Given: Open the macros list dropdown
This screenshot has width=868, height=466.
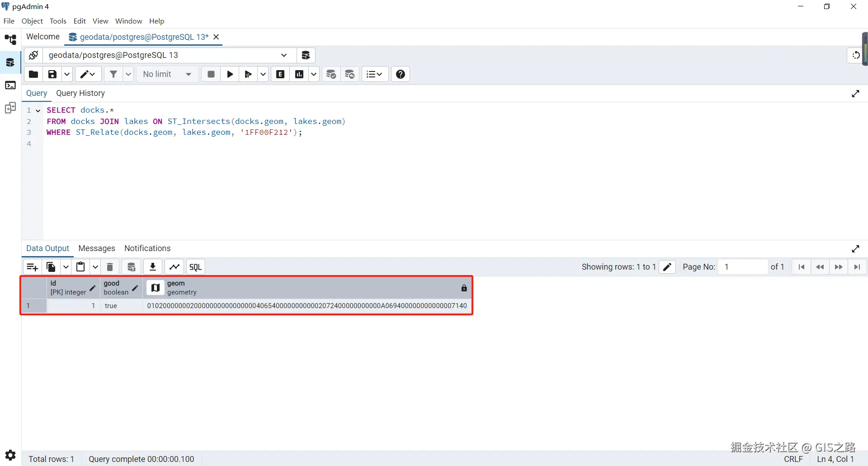Looking at the screenshot, I should coord(374,74).
